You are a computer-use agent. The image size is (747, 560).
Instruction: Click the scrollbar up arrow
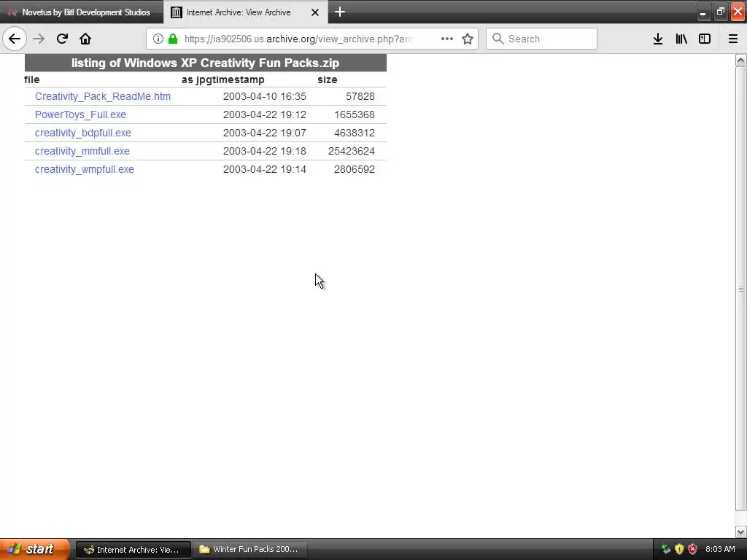tap(741, 60)
